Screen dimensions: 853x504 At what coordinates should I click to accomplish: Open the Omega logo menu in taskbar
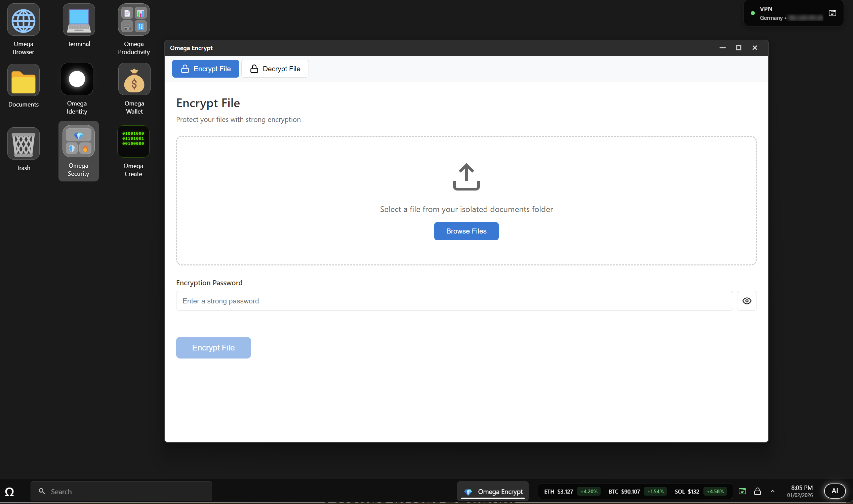coord(10,491)
